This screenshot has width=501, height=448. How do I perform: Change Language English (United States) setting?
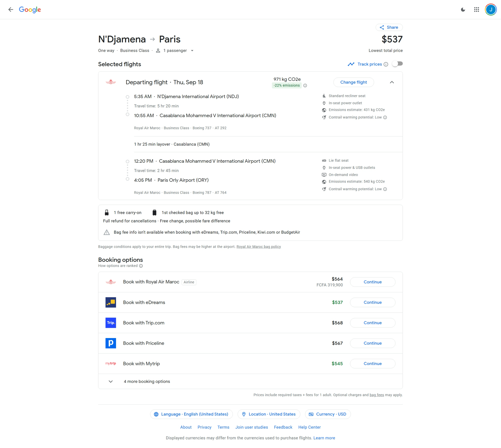coord(191,414)
